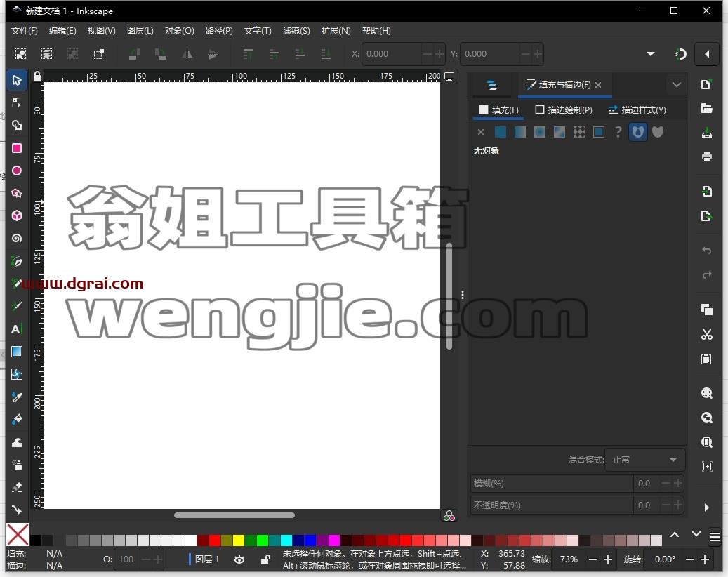Click the New document icon

click(707, 84)
